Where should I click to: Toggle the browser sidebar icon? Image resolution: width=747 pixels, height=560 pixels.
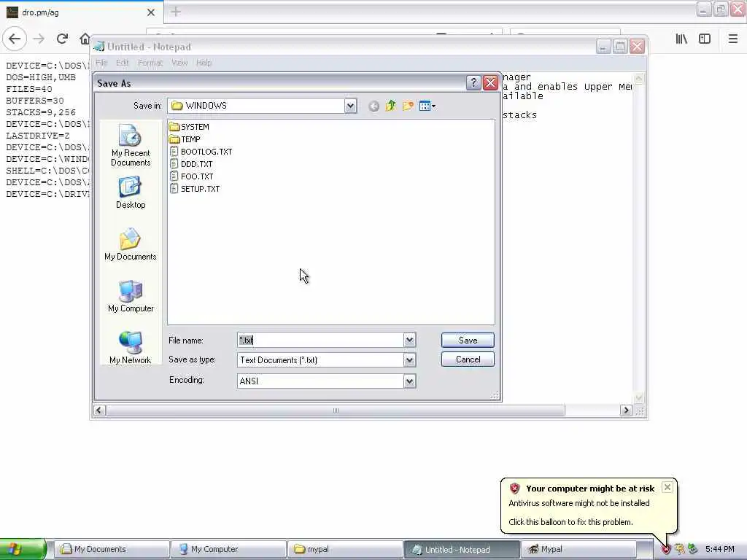pos(705,39)
